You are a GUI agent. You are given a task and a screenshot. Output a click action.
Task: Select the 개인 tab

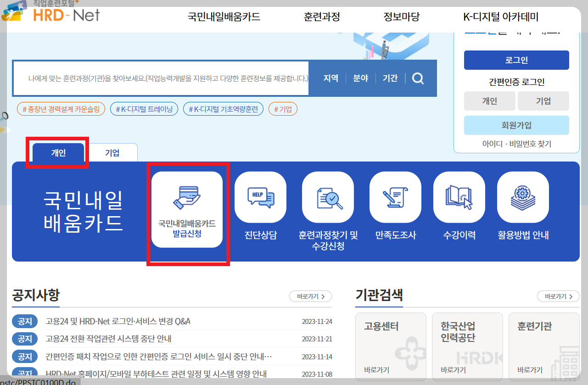(x=58, y=153)
